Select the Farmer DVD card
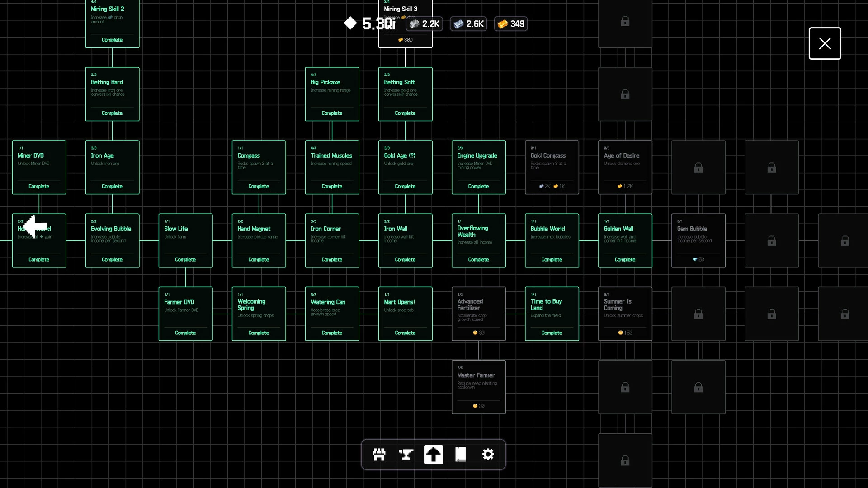Viewport: 868px width, 488px height. 185,314
